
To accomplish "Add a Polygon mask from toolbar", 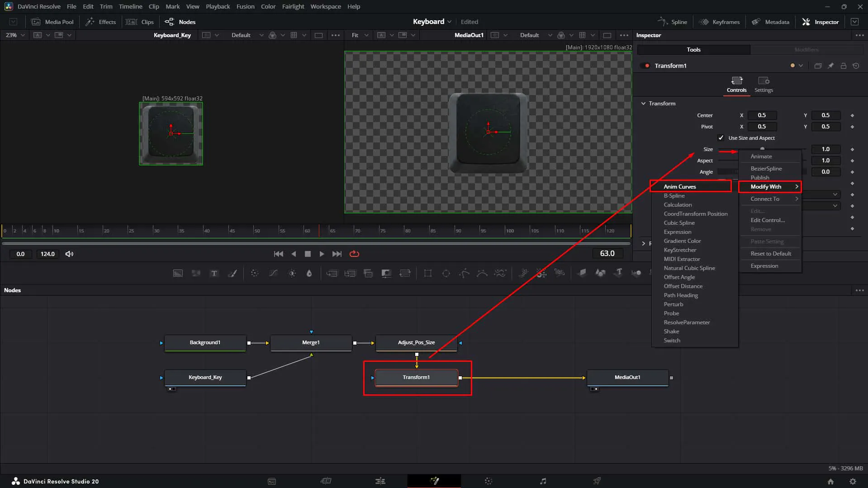I will (464, 273).
